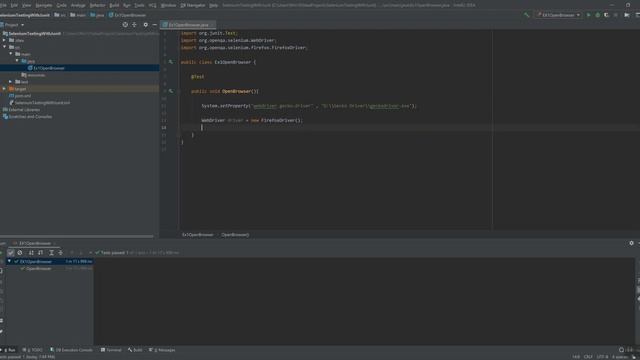Screen dimensions: 640x360
Task: Open the Ex1OpenBrowser run configuration dropdown
Action: tap(558, 15)
